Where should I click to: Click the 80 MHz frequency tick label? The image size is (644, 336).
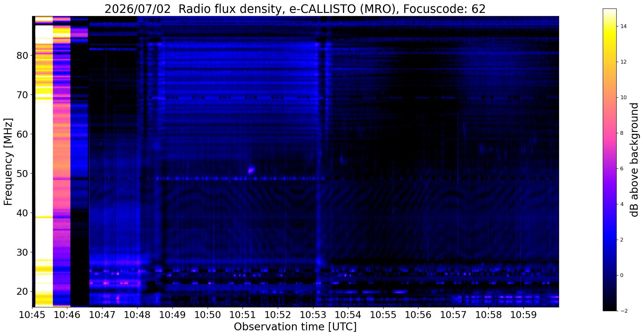[x=22, y=55]
